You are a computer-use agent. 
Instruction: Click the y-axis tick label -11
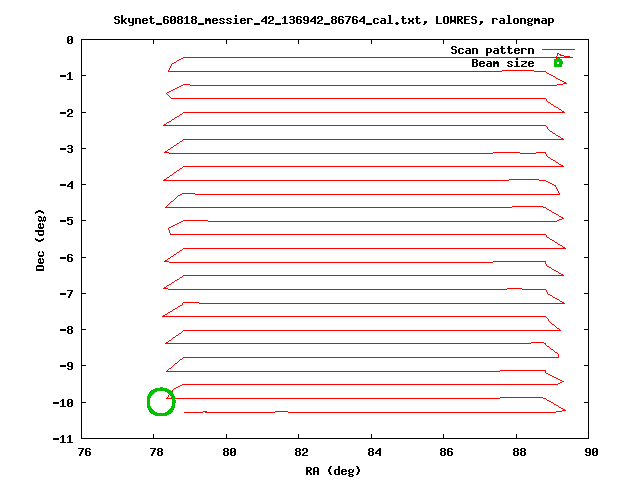click(63, 439)
